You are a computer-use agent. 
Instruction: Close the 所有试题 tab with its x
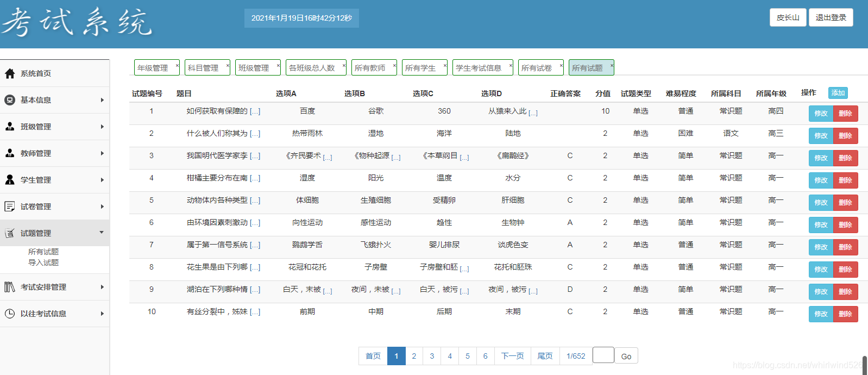click(611, 66)
